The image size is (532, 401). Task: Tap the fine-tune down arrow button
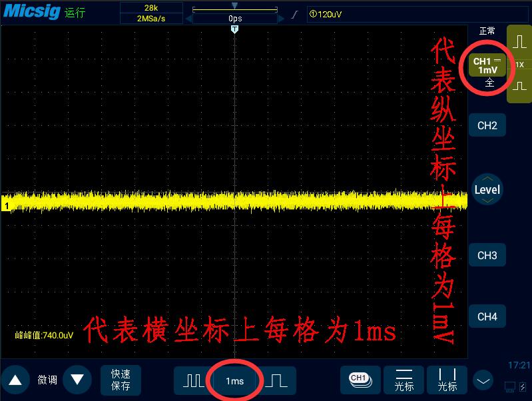77,380
